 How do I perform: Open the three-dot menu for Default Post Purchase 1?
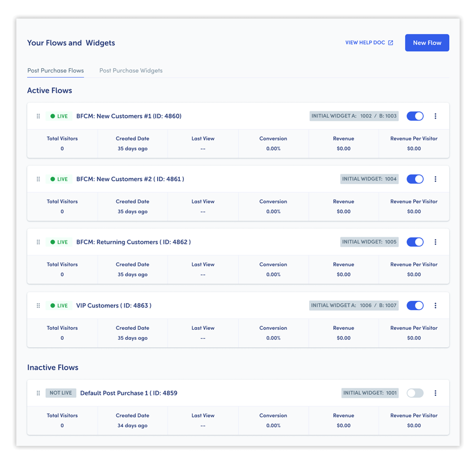435,393
